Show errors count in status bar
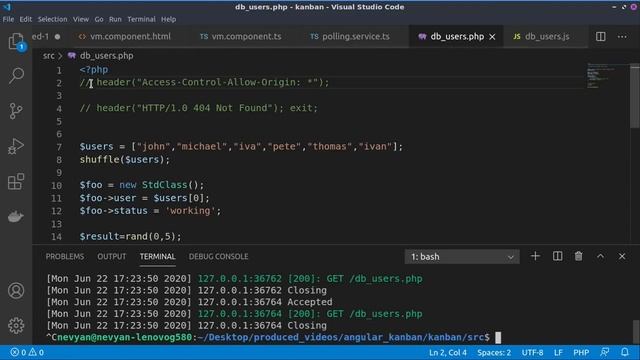 18,352
